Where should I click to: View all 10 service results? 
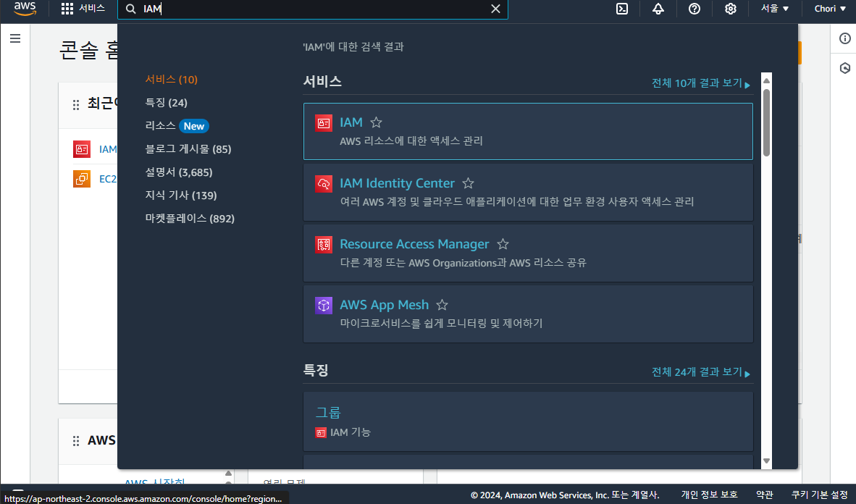click(701, 83)
